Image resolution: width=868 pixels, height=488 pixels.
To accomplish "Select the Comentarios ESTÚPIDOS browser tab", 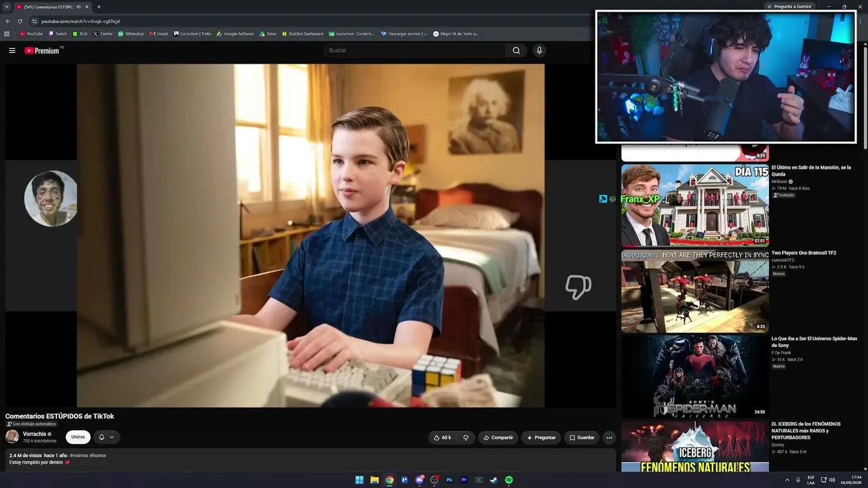I will (53, 7).
